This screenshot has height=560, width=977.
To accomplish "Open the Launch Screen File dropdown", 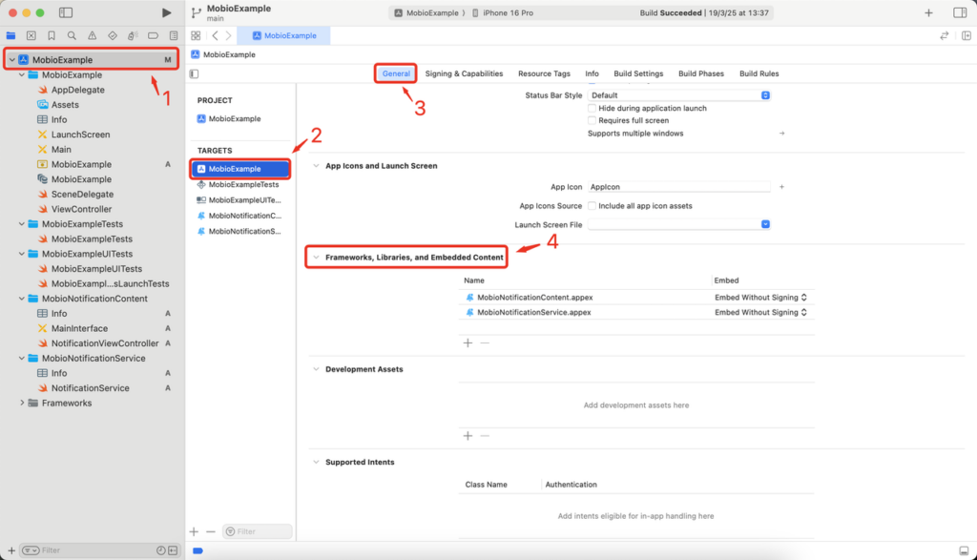I will (678, 224).
